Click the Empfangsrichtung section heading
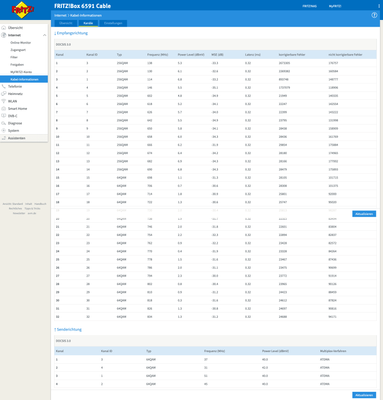 coord(71,33)
